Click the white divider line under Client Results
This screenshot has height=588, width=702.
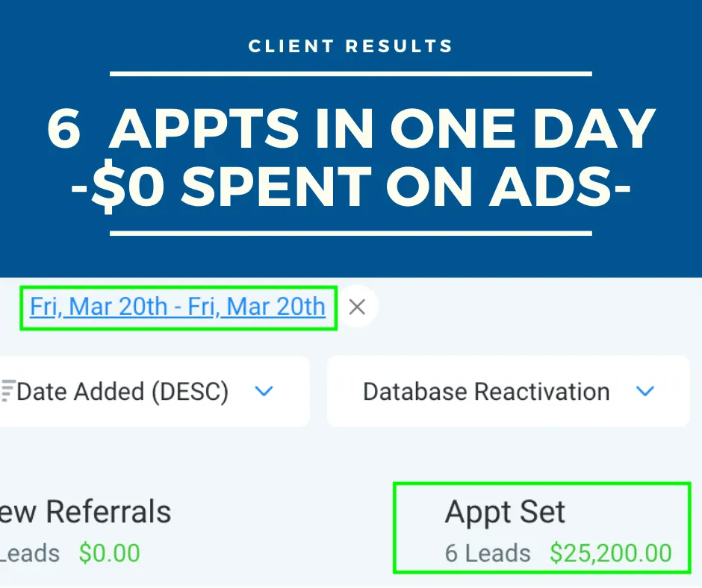(x=351, y=74)
